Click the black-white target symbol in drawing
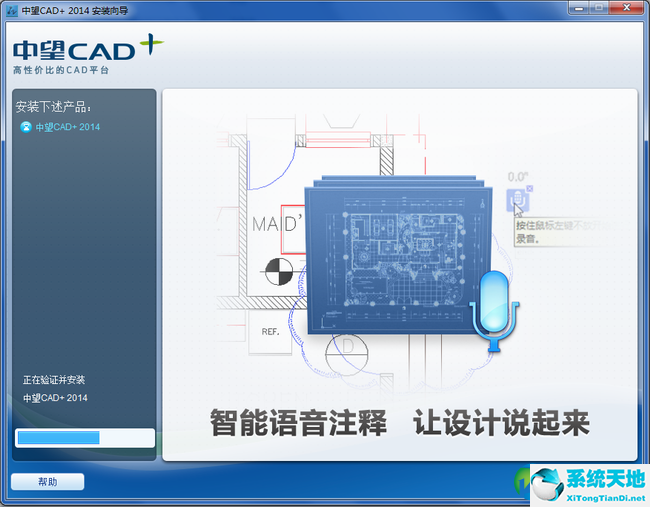Screen dimensions: 650x507 click(279, 272)
